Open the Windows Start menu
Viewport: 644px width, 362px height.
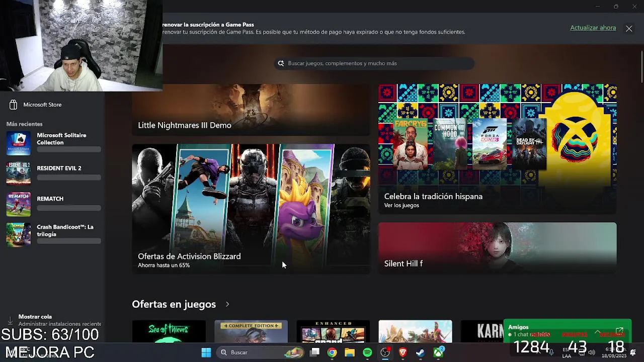(206, 352)
